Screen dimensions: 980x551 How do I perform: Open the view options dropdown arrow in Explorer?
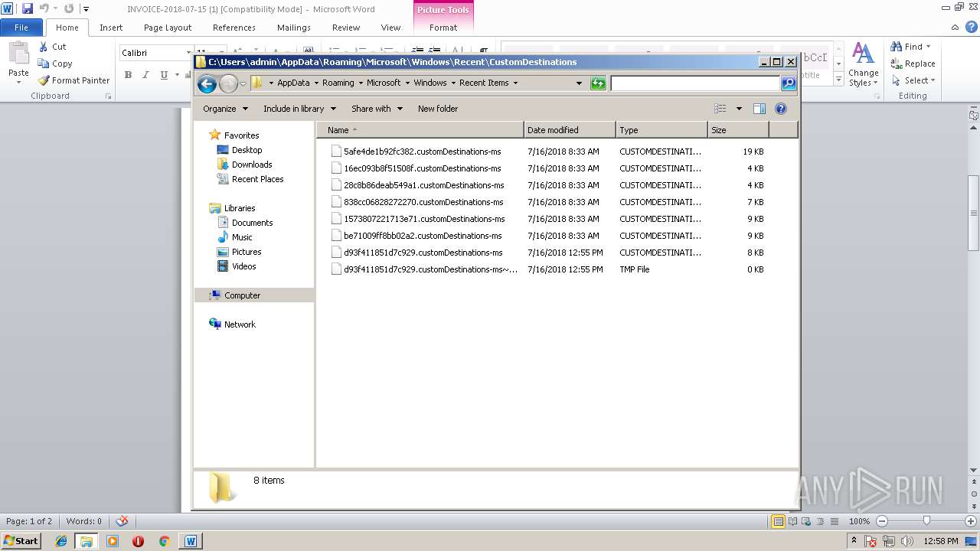[739, 109]
